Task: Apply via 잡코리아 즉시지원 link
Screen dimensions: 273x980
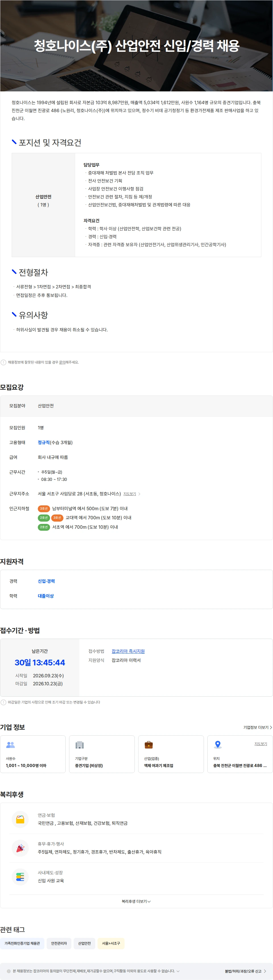Action: [x=128, y=651]
